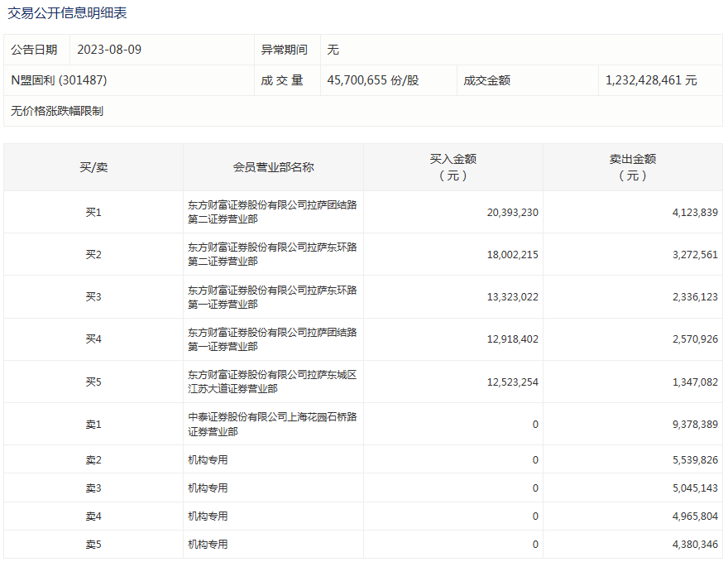
Task: Click the 公告日期 label
Action: [x=35, y=50]
